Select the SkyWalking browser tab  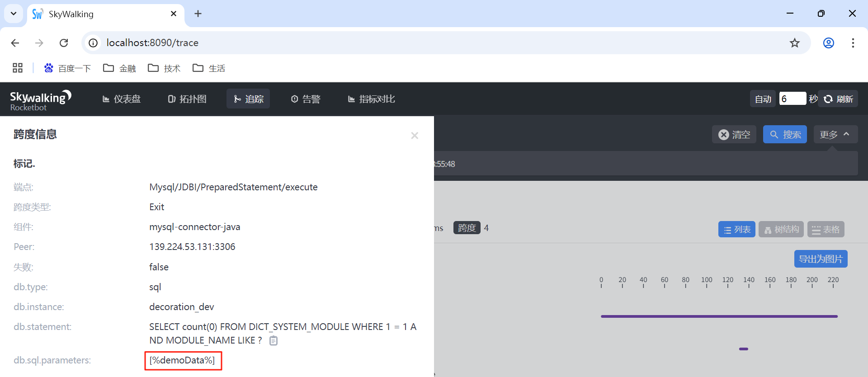[106, 14]
